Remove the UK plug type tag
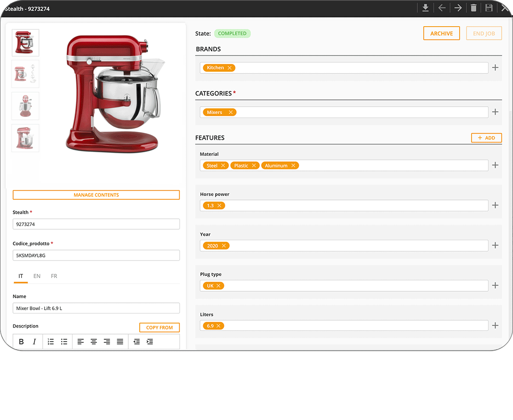 pyautogui.click(x=218, y=286)
